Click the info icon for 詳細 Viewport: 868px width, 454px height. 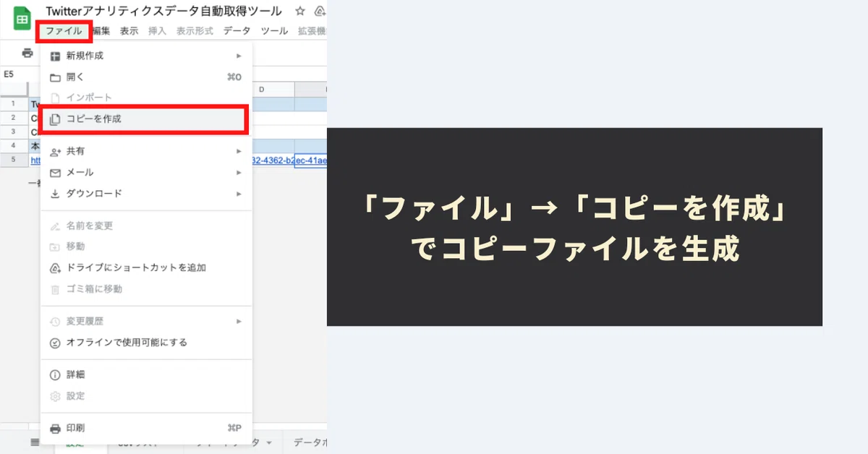(55, 375)
